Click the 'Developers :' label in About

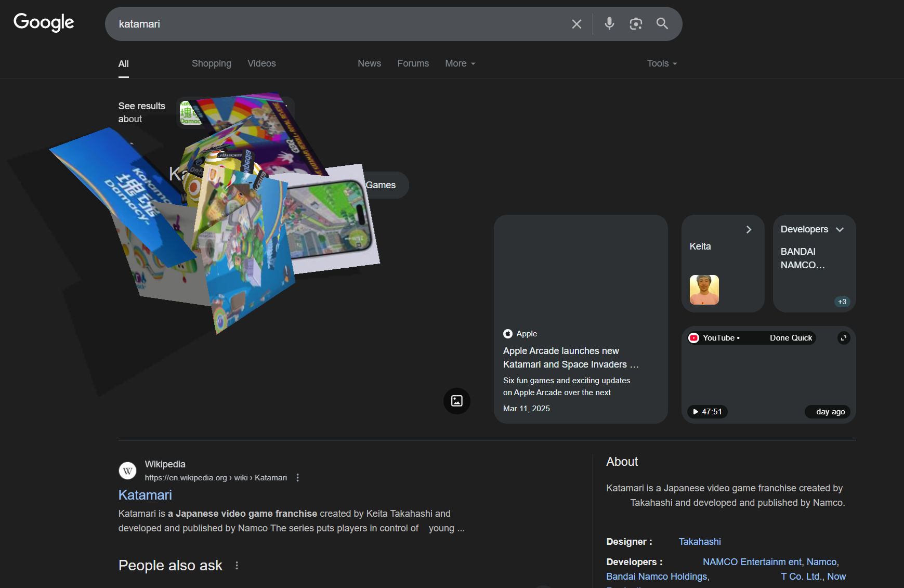634,562
